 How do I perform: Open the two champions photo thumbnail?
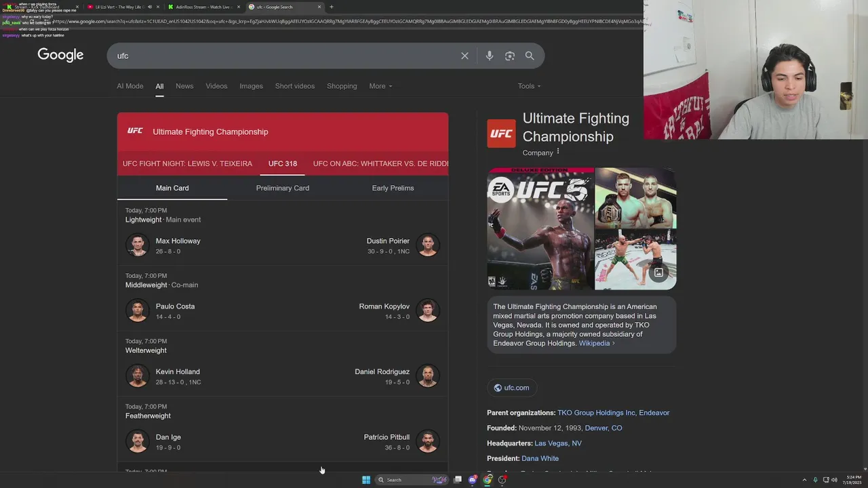click(x=635, y=198)
